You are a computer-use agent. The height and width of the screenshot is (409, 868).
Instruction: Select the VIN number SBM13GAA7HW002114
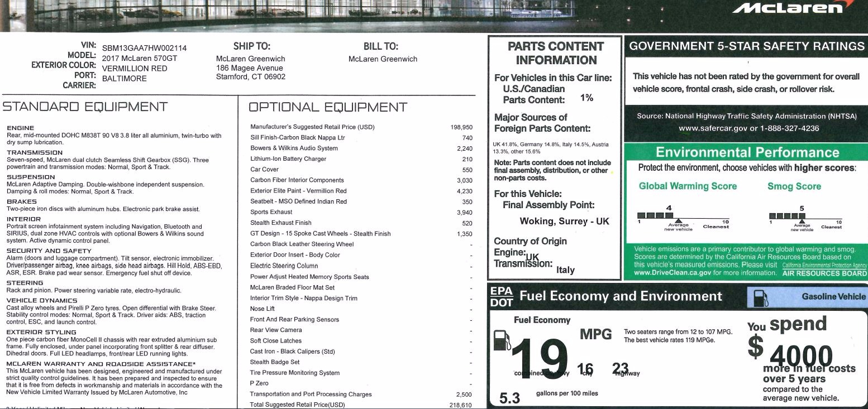[x=144, y=48]
